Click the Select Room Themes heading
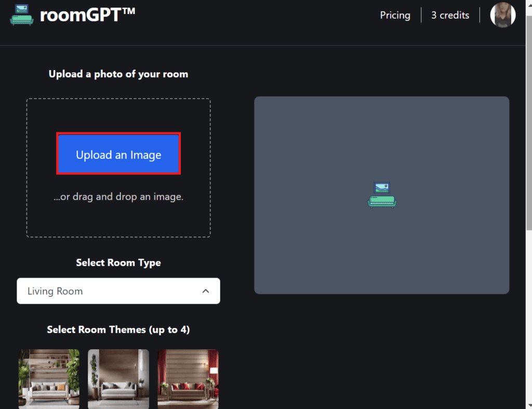This screenshot has height=409, width=532. 118,330
